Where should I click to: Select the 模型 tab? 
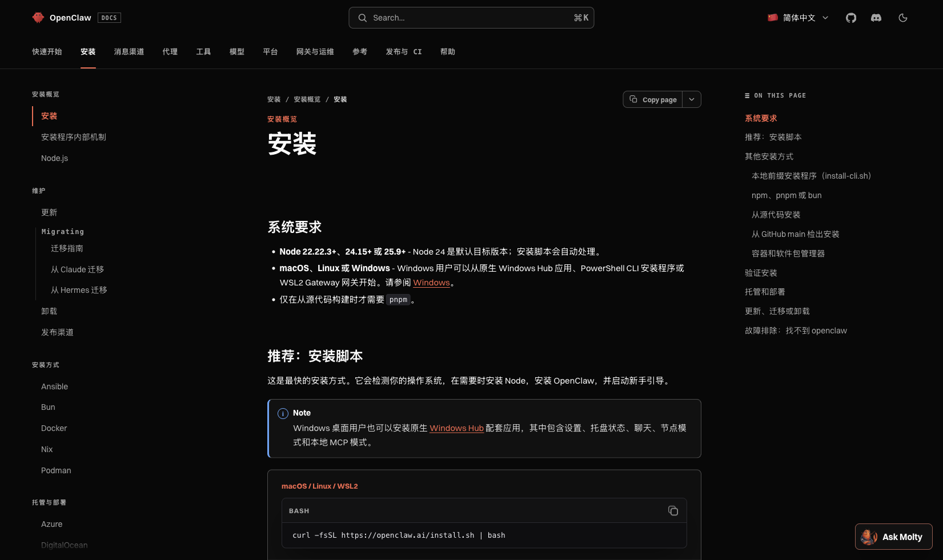pos(237,51)
